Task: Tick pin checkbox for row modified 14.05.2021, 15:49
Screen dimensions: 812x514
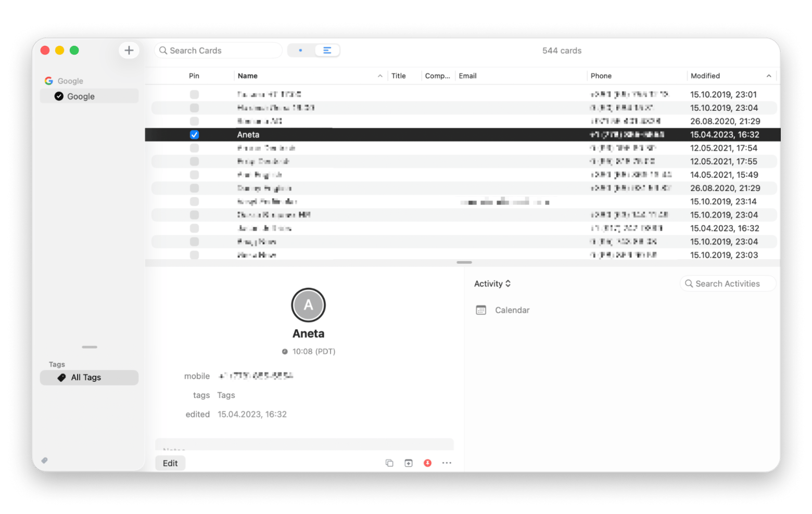Action: (x=194, y=175)
